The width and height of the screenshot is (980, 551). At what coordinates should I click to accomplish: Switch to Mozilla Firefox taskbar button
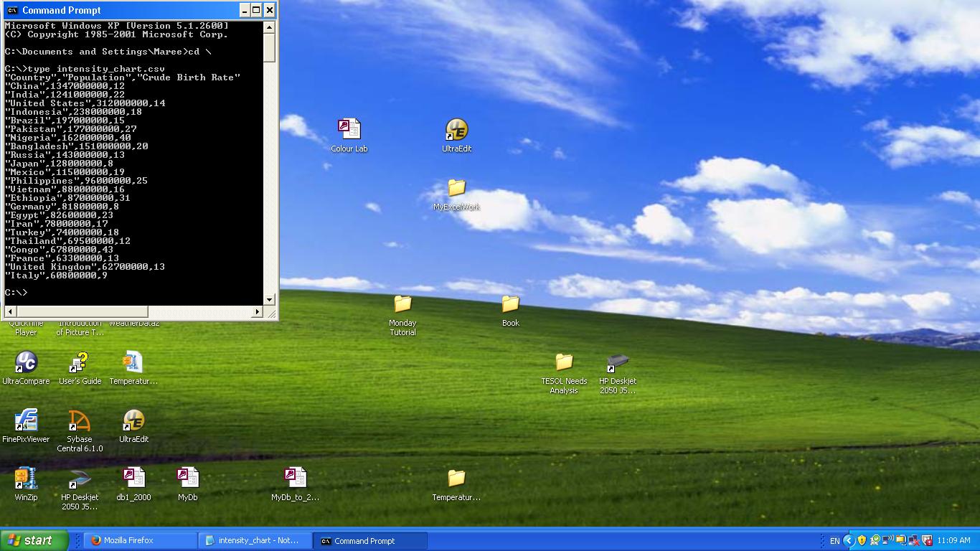(x=140, y=540)
